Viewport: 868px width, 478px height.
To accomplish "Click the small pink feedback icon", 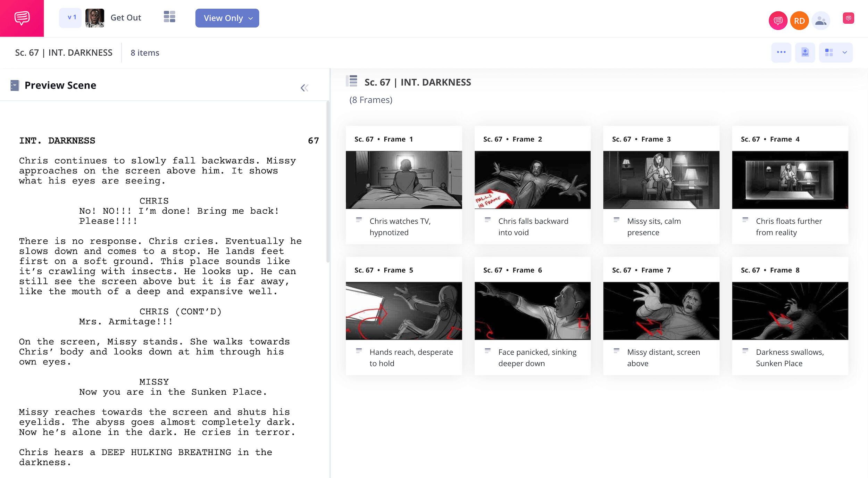I will coord(848,18).
